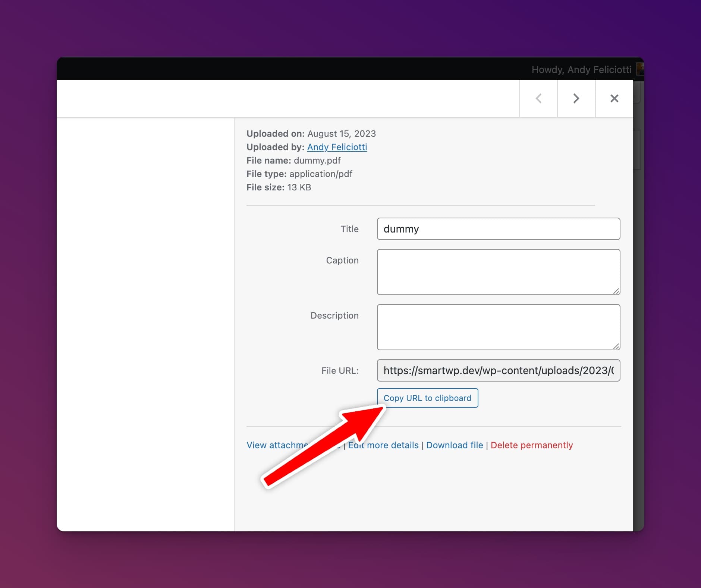Download the dummy.pdf file
This screenshot has width=701, height=588.
pos(455,445)
